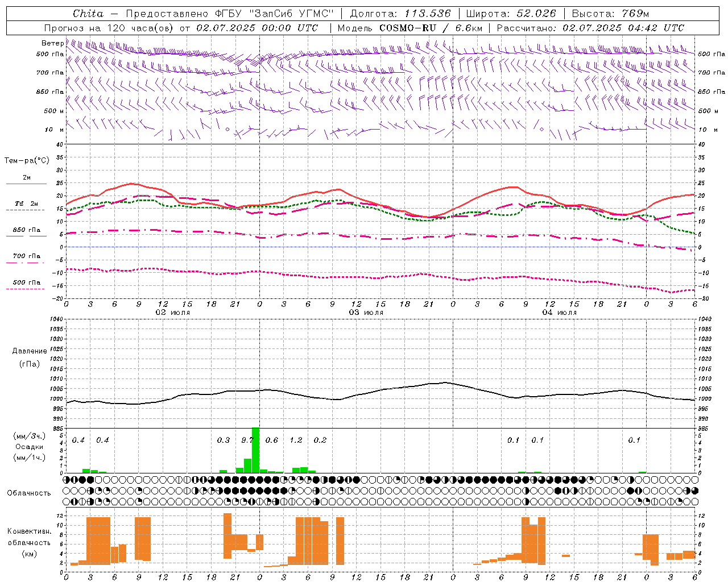Click the "0.6" precipitation total value
The width and height of the screenshot is (728, 582).
pyautogui.click(x=272, y=440)
